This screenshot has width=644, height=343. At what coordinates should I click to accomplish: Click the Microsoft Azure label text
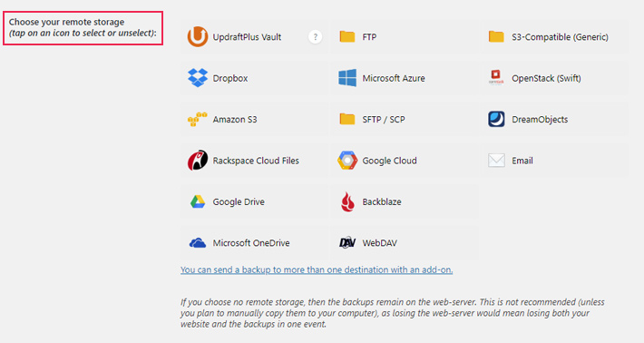click(x=394, y=78)
